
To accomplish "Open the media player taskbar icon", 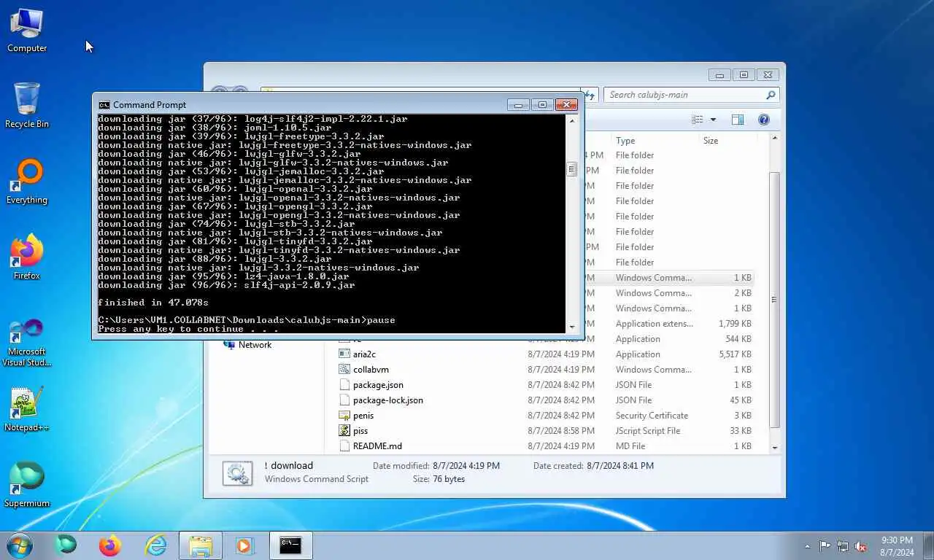I will coord(244,545).
